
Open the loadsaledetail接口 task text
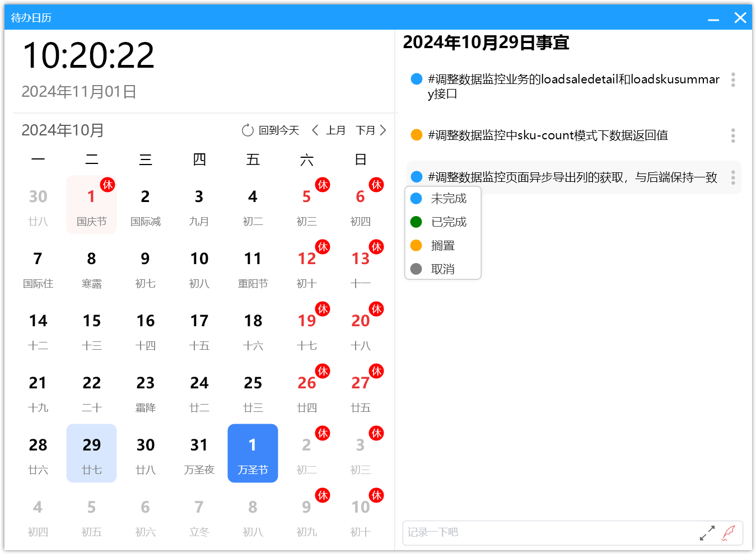click(x=573, y=86)
